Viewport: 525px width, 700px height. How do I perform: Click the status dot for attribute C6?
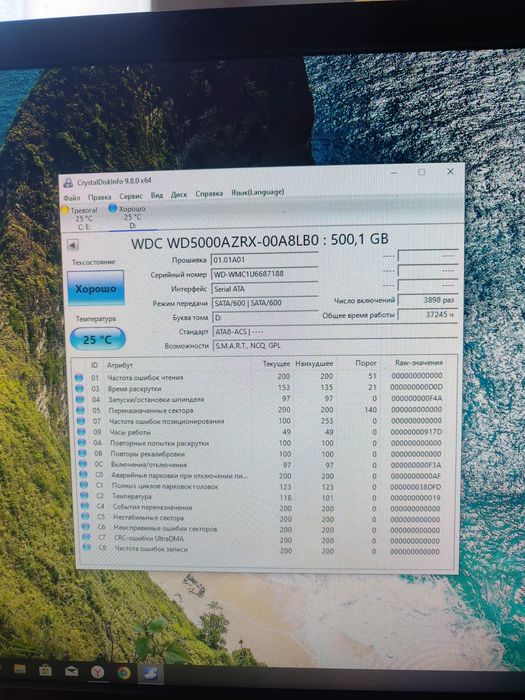point(86,526)
